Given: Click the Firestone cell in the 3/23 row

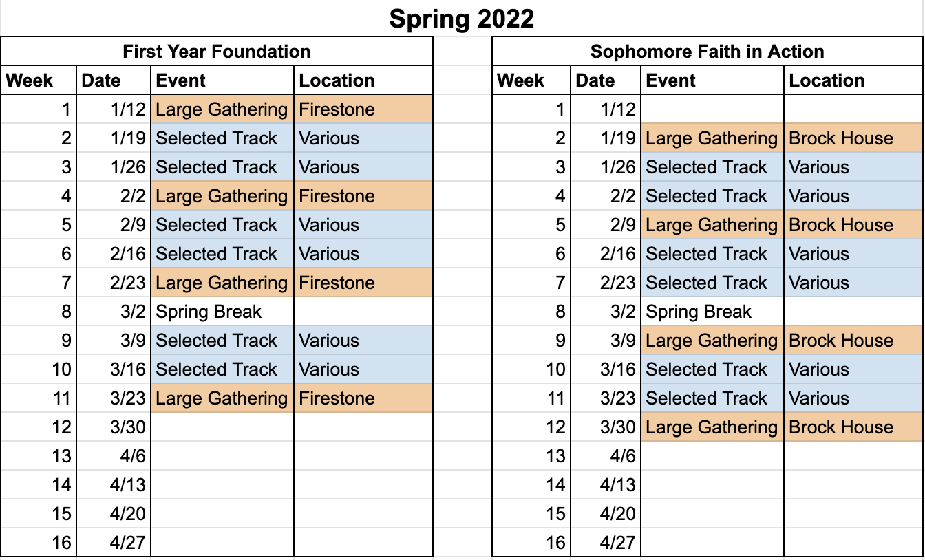Looking at the screenshot, I should (363, 398).
